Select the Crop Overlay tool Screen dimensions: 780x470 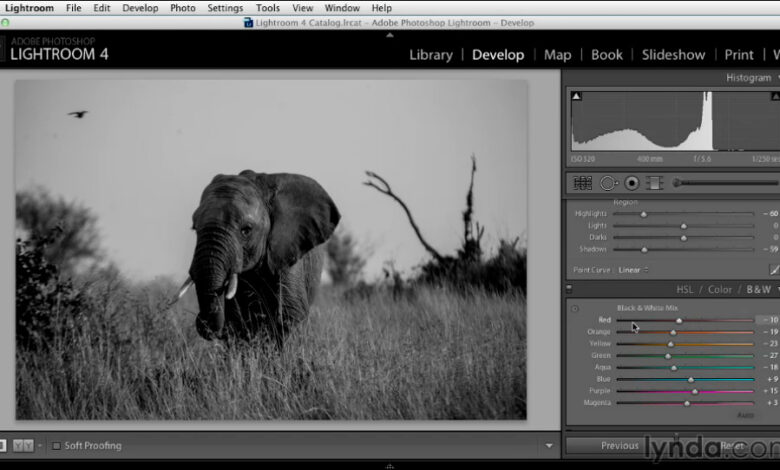[583, 183]
